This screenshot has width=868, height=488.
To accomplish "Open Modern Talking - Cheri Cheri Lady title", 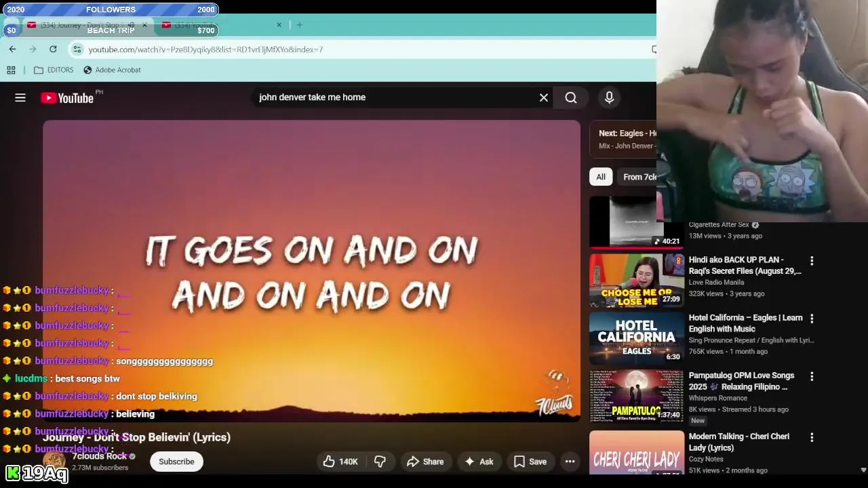I will coord(738,442).
